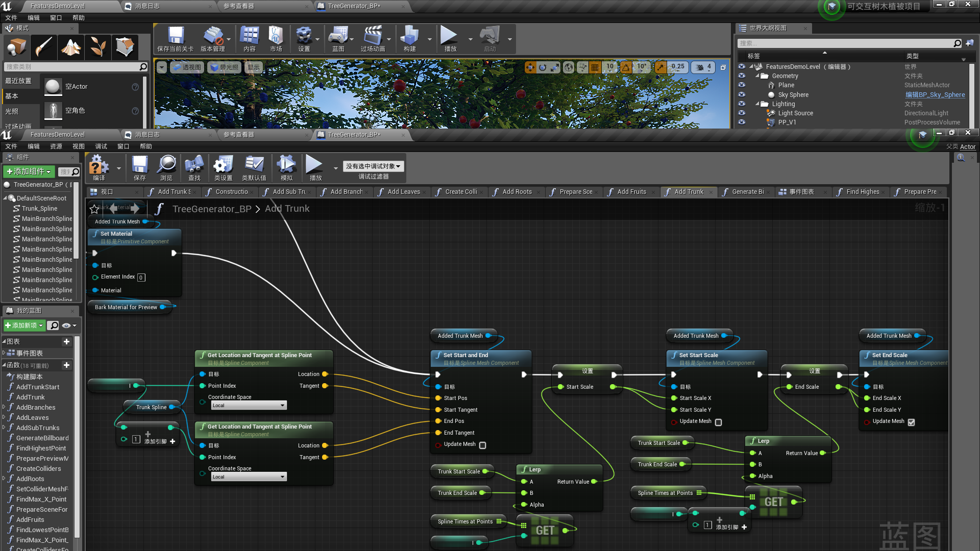The height and width of the screenshot is (551, 980).
Task: Toggle Sky Sphere visibility in World Outliner
Action: click(x=742, y=94)
